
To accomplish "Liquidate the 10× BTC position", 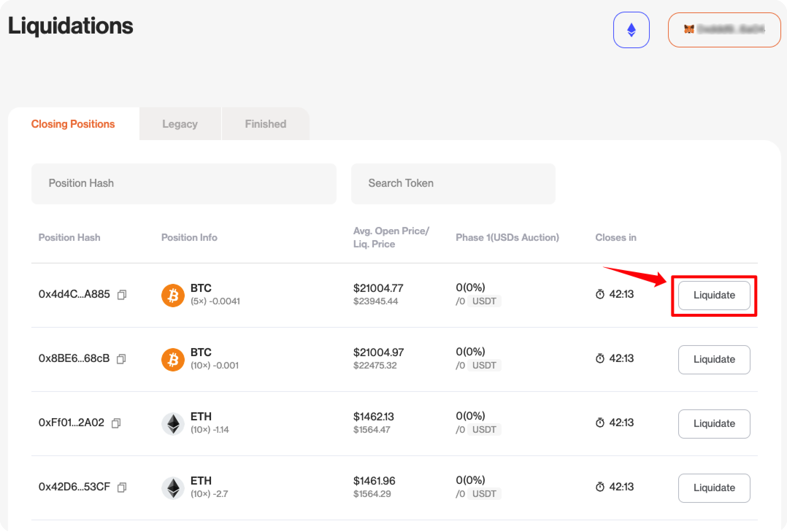I will [x=714, y=359].
